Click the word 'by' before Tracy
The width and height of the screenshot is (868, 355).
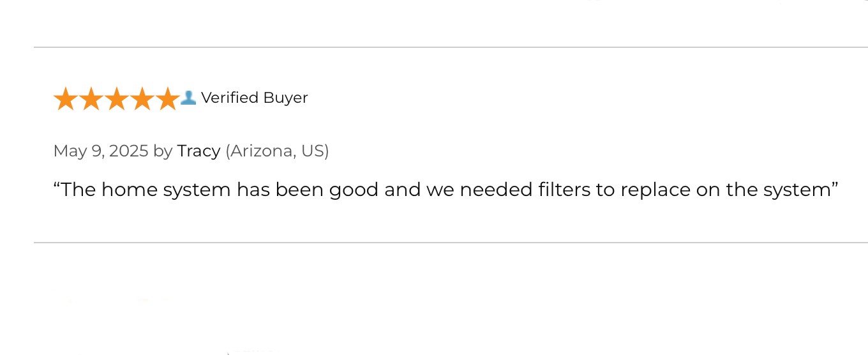[163, 151]
